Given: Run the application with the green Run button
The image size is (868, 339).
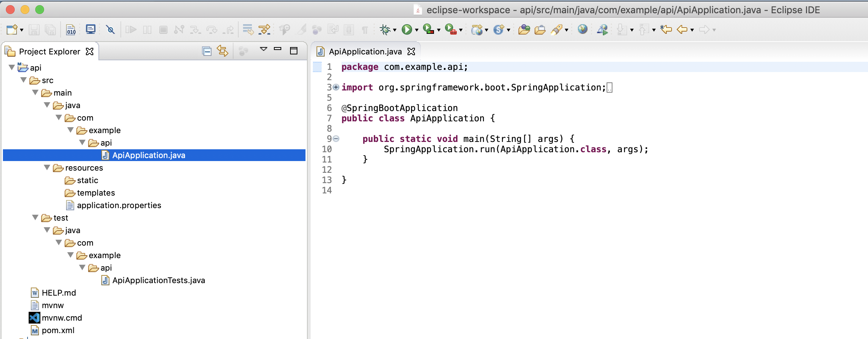Looking at the screenshot, I should point(407,30).
